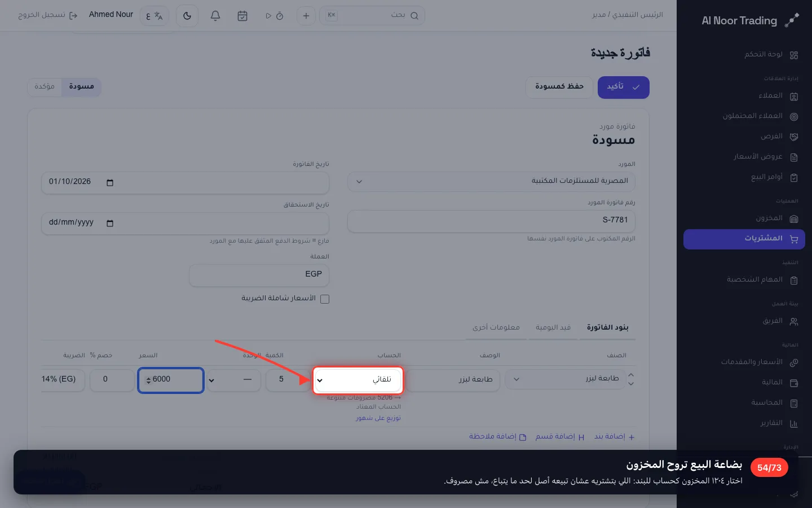The image size is (812, 508).
Task: Click حفظ كمسودة save draft button
Action: coord(559,87)
